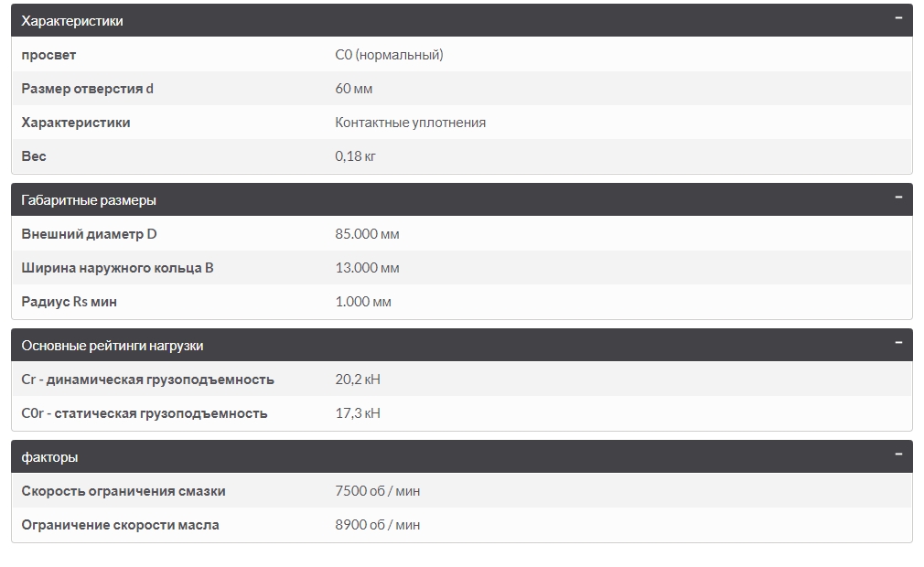
Task: Select the Внешний диаметр D label
Action: 90,234
